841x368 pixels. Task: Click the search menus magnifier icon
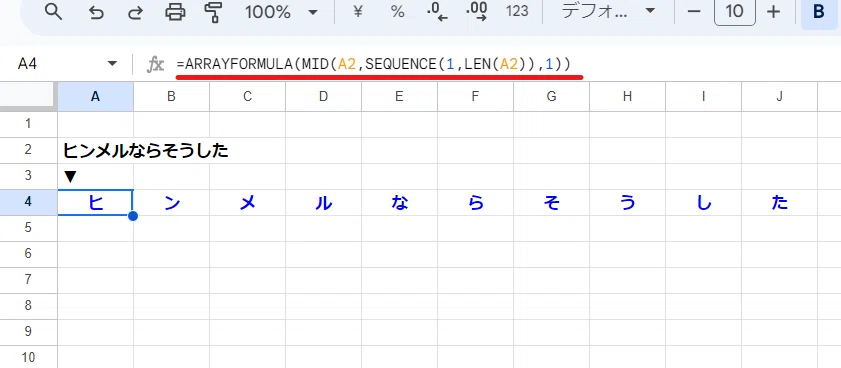(x=54, y=11)
